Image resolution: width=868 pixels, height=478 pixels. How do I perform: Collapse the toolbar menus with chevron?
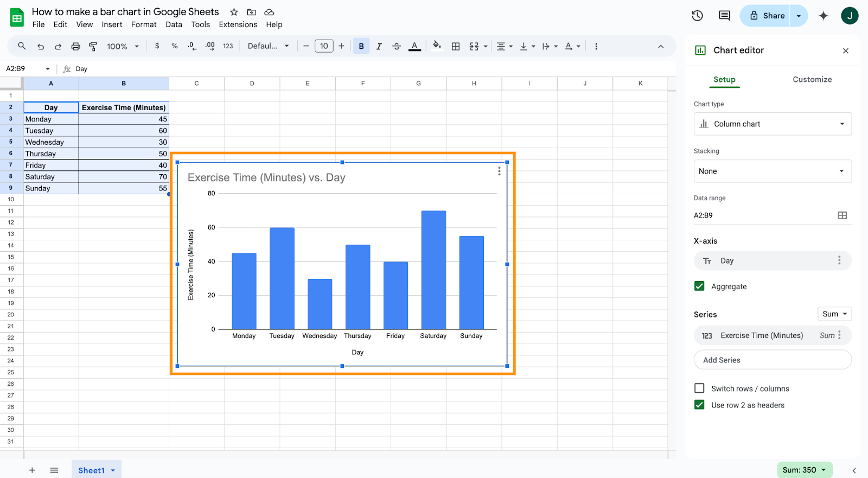point(661,47)
